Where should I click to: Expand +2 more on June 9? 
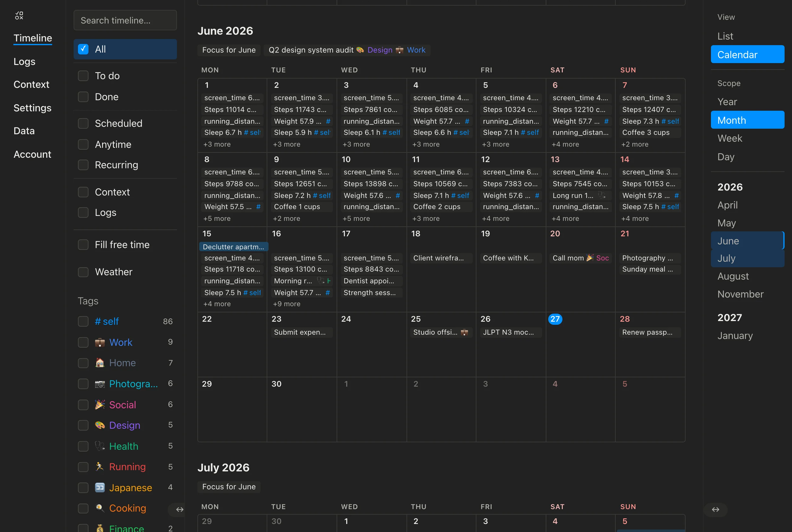click(286, 218)
